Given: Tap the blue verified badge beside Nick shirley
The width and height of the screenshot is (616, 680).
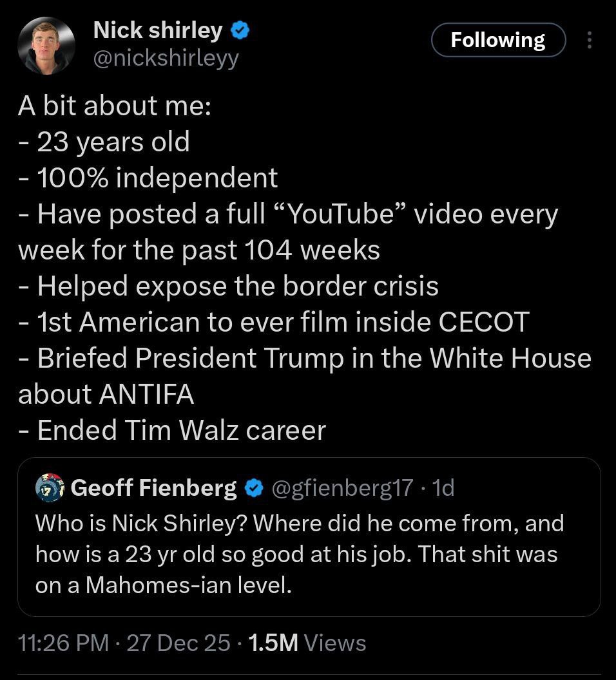Looking at the screenshot, I should click(x=241, y=30).
